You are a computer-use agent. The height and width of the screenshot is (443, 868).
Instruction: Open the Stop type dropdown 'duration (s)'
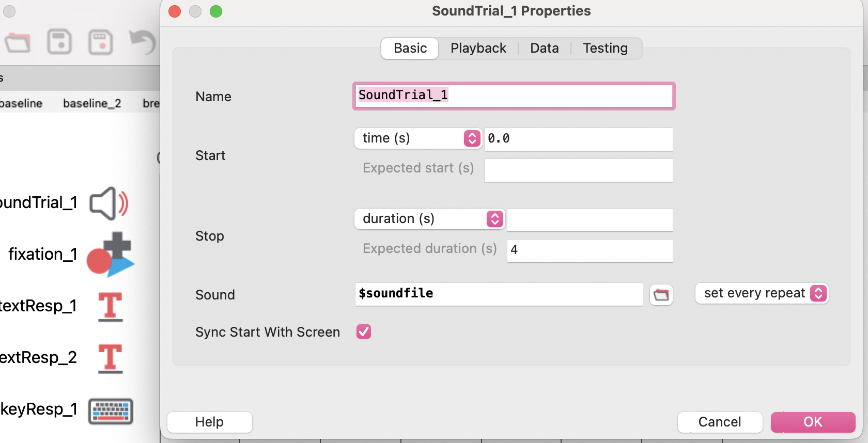pos(430,219)
